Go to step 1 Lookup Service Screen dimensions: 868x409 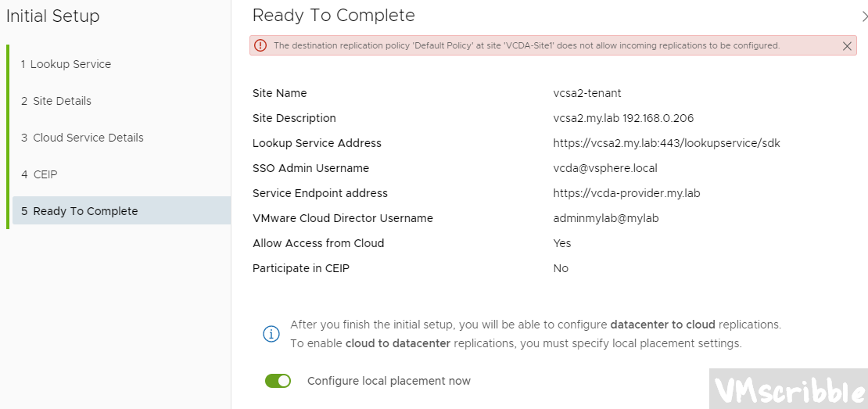(x=66, y=64)
